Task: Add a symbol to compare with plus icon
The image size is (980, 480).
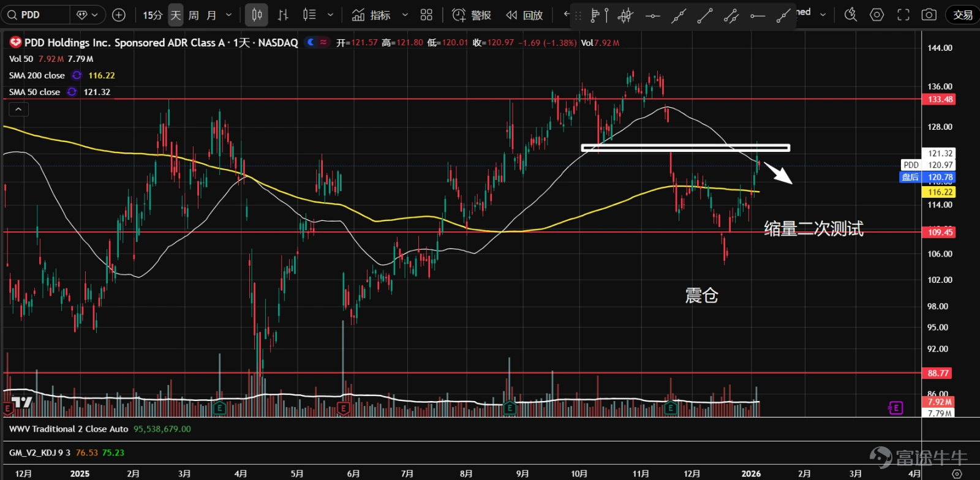Action: pos(119,15)
